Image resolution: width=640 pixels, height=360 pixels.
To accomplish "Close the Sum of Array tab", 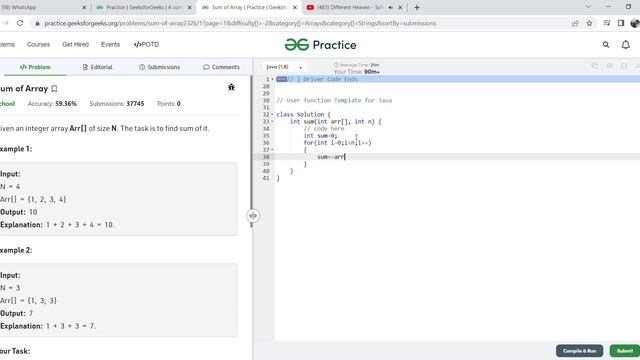I will [x=295, y=7].
